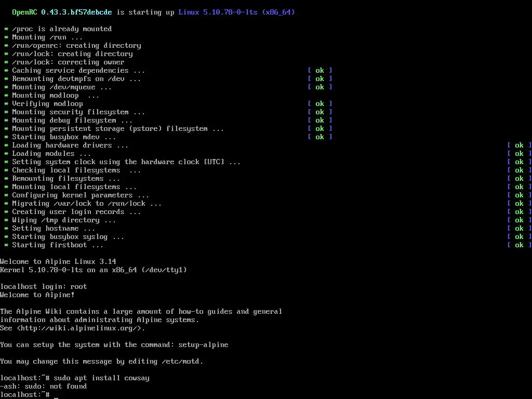Viewport: 532px width, 399px height.
Task: Click the "Mounting modloop" line
Action: [x=56, y=96]
